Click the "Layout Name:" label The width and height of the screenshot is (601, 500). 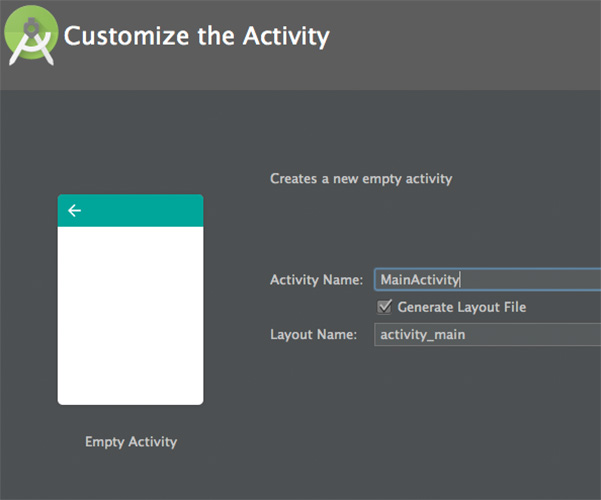[313, 335]
